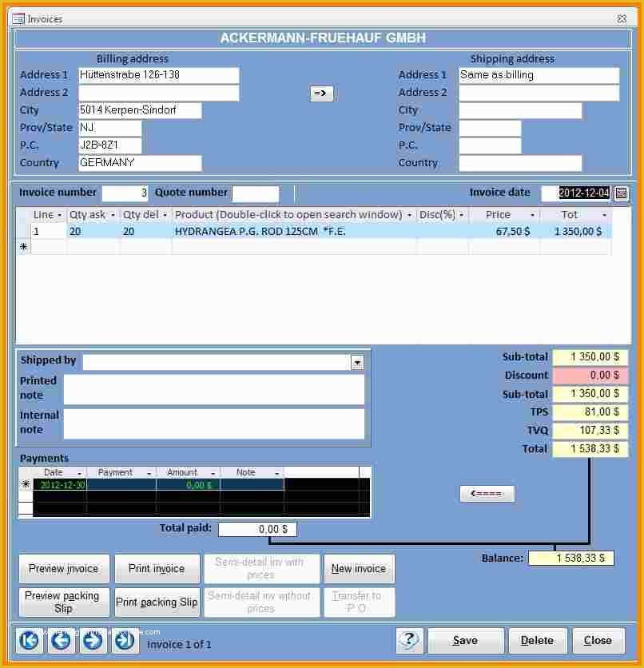
Task: Click the billing Country field GERMANY
Action: pos(140,163)
